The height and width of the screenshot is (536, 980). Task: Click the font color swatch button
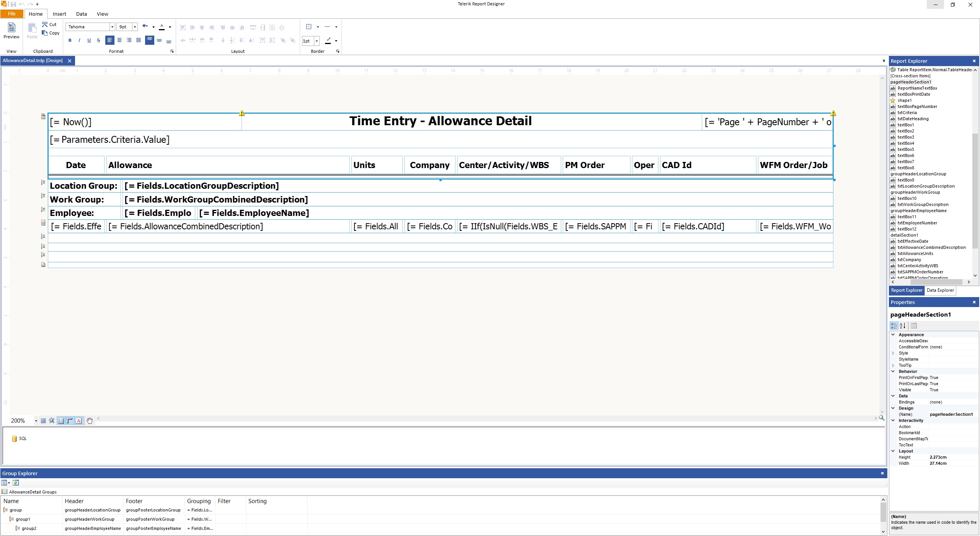162,27
